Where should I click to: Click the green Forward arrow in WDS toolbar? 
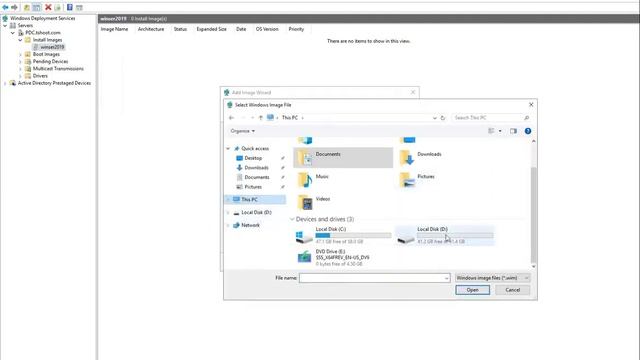[14, 7]
